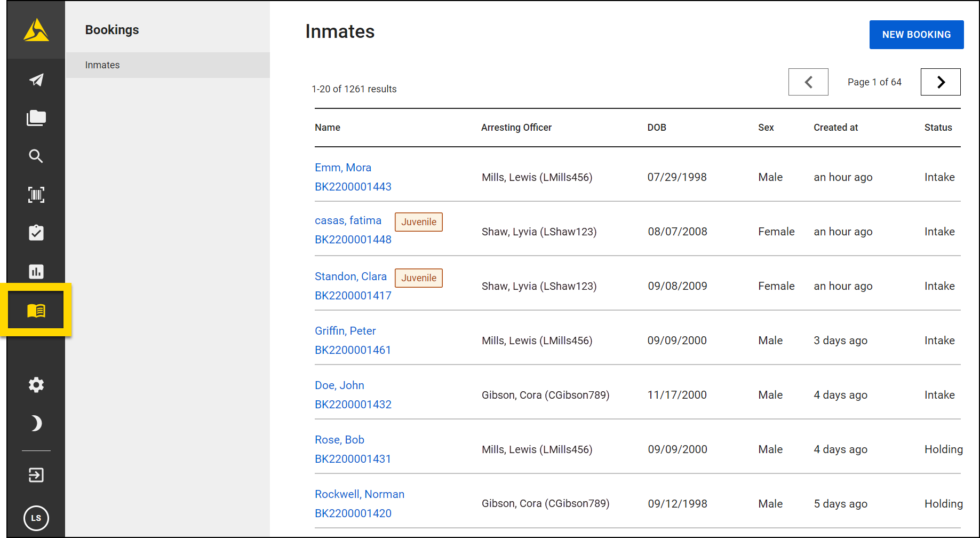Open the settings gear icon
This screenshot has height=538, width=980.
36,385
